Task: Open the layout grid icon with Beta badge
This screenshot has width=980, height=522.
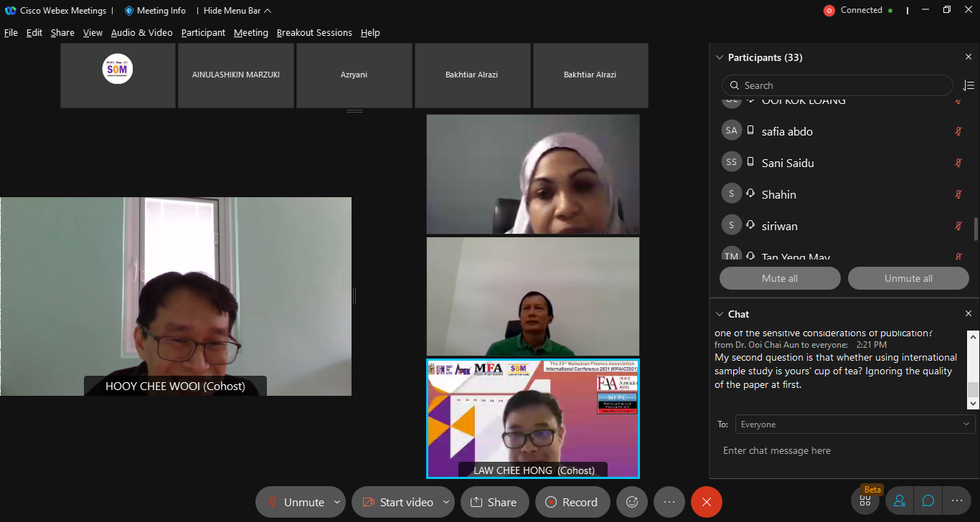Action: (x=865, y=501)
